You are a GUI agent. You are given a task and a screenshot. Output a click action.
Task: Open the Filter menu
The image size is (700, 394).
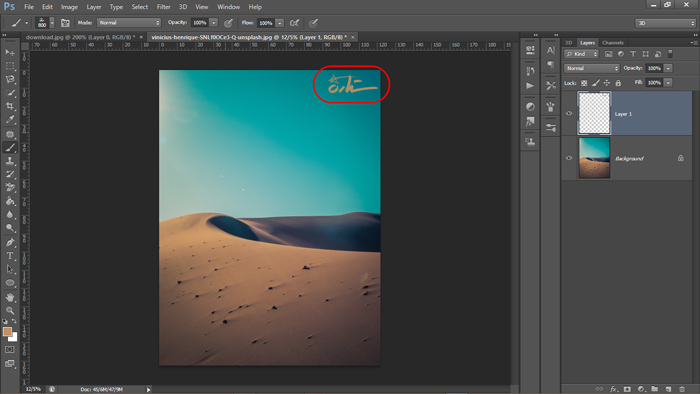tap(163, 7)
